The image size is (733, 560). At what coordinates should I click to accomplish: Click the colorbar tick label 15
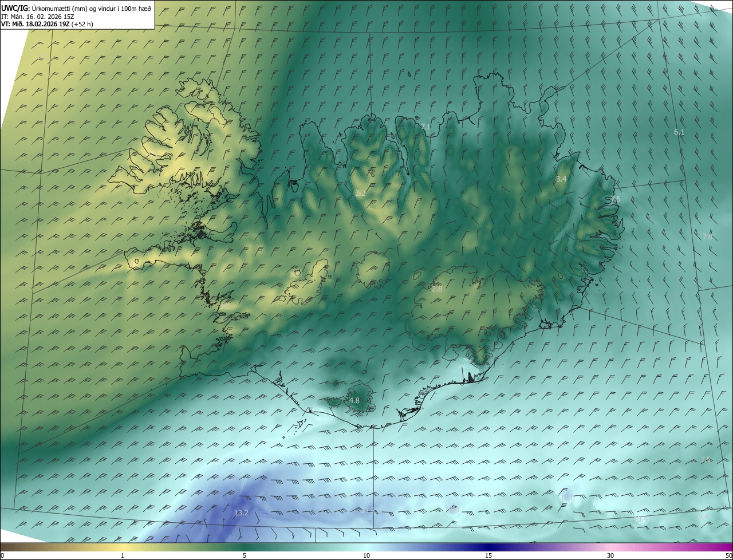click(488, 555)
